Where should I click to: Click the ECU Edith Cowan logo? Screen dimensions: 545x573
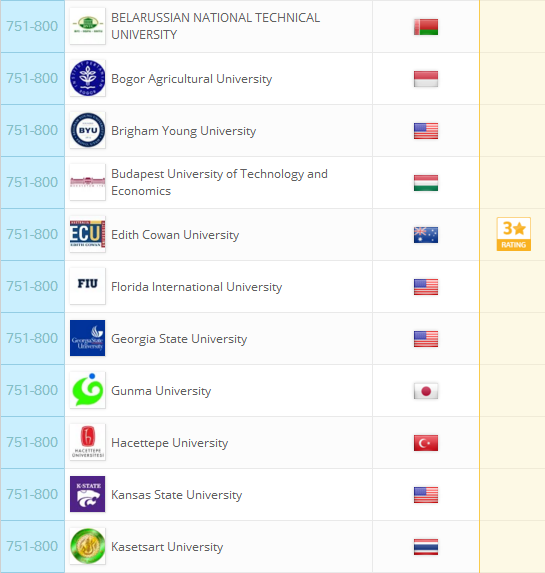(x=87, y=234)
